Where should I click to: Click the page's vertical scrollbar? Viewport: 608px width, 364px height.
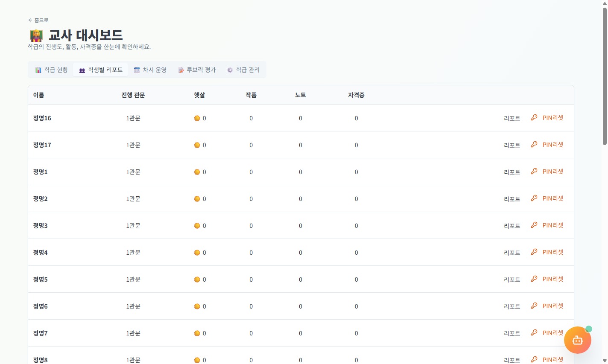(605, 77)
